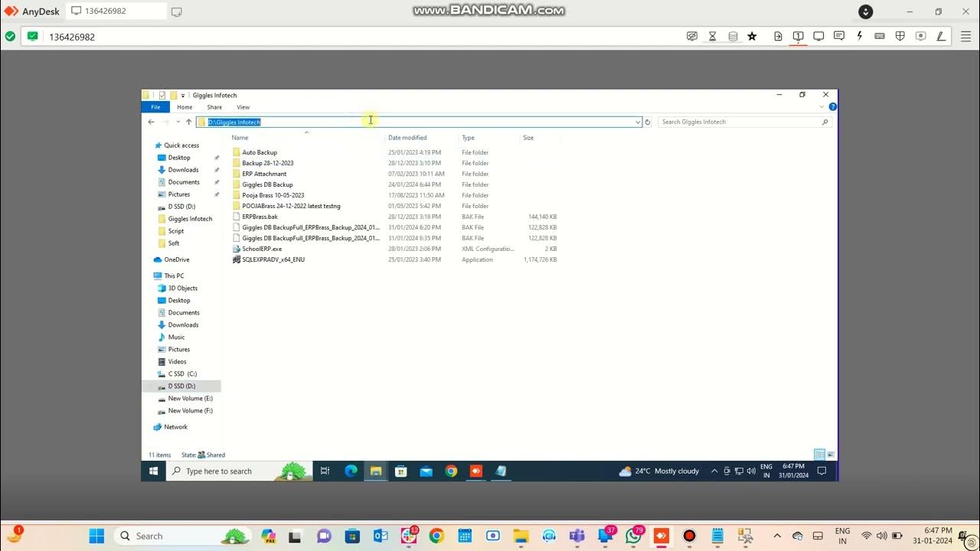Open Microsoft Store on remote taskbar
The image size is (980, 551).
(400, 471)
